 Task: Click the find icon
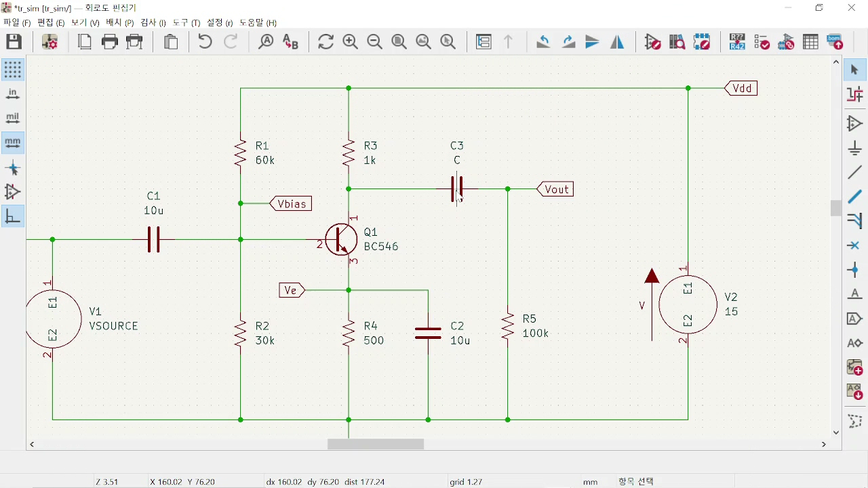[x=266, y=42]
